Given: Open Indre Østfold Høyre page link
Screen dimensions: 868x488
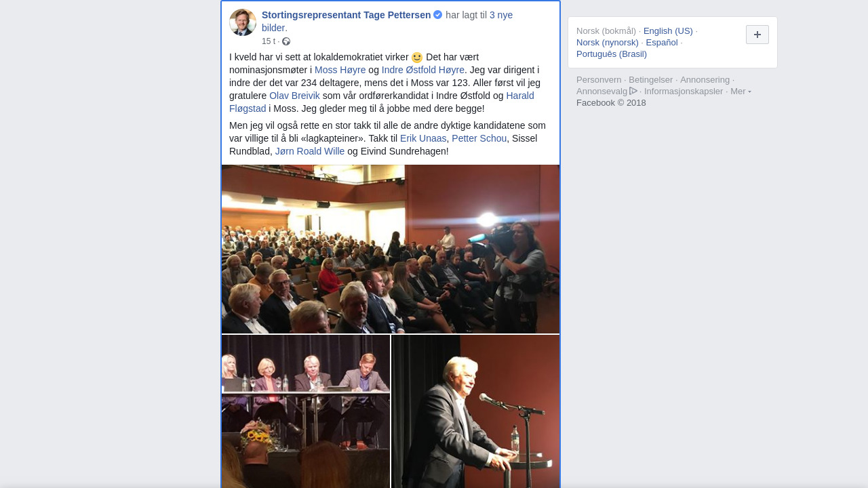Looking at the screenshot, I should pos(422,70).
